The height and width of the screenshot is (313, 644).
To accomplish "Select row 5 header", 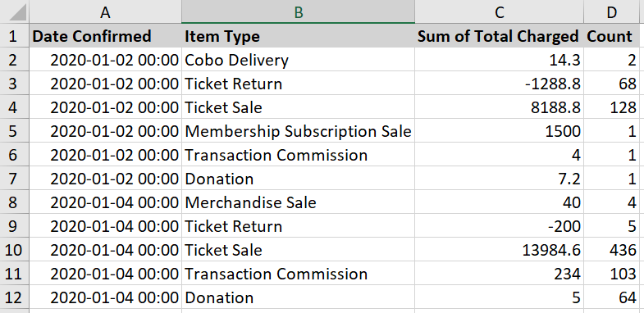I will 15,131.
